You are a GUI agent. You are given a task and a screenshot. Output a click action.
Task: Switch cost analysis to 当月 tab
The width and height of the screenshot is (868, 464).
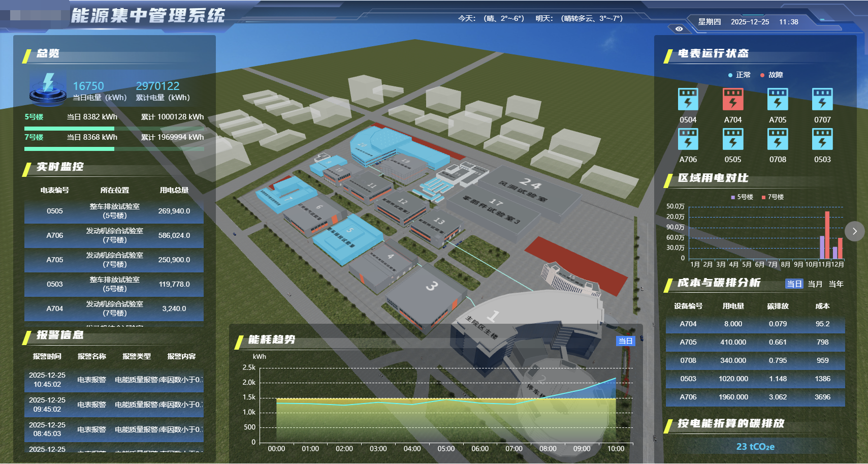[x=815, y=284]
